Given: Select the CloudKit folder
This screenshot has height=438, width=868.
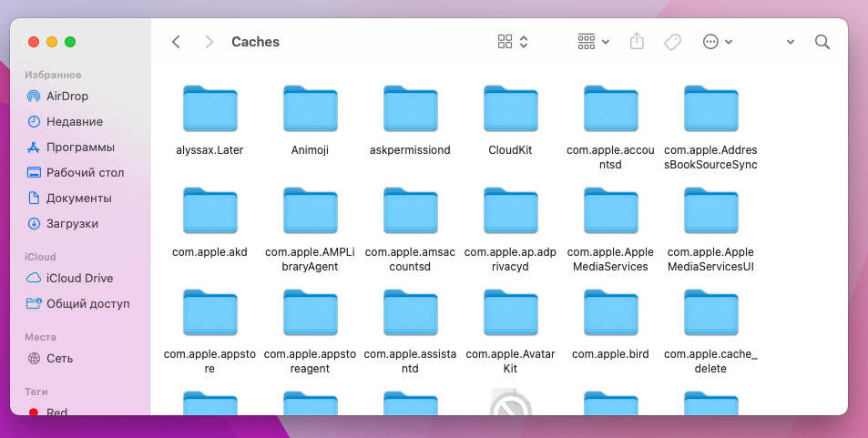Looking at the screenshot, I should [x=510, y=108].
